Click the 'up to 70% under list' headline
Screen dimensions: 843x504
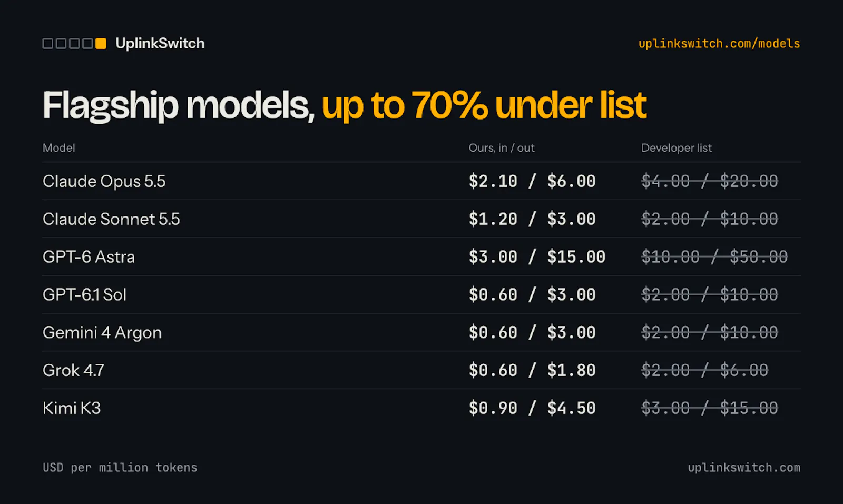click(x=484, y=106)
